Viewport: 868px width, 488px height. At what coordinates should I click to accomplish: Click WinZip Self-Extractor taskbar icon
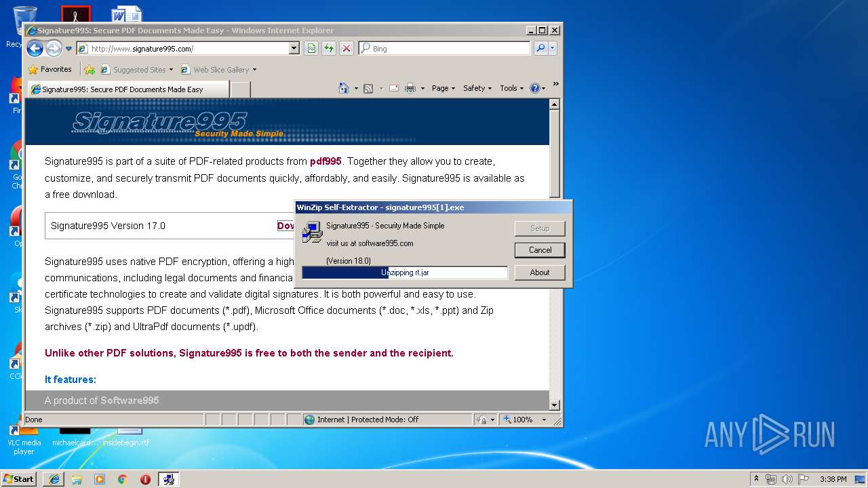[168, 479]
